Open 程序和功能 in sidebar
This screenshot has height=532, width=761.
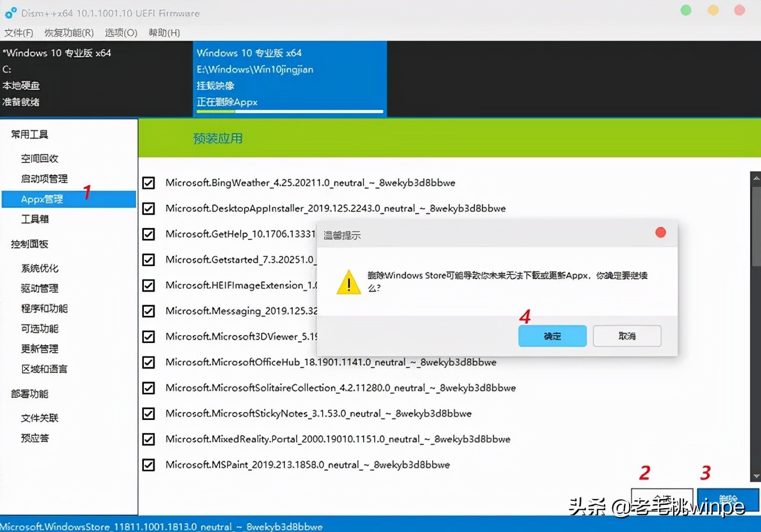tap(44, 308)
